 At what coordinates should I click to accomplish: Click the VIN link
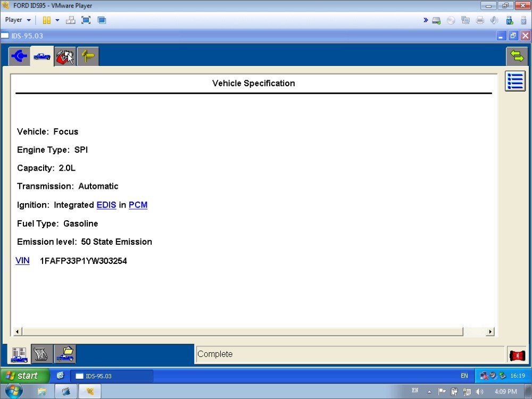(22, 261)
